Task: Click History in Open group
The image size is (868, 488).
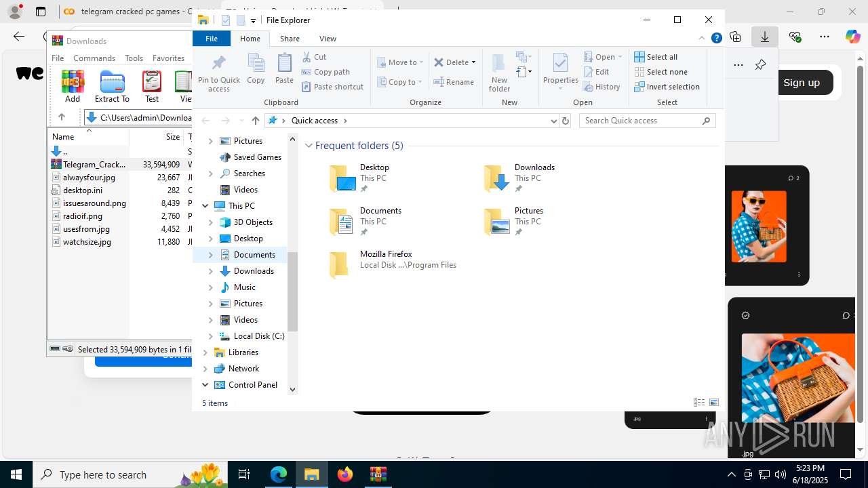Action: click(x=601, y=87)
